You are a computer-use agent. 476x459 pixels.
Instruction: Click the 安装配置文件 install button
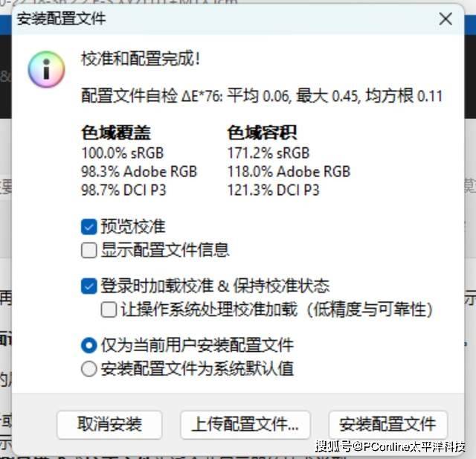[388, 424]
